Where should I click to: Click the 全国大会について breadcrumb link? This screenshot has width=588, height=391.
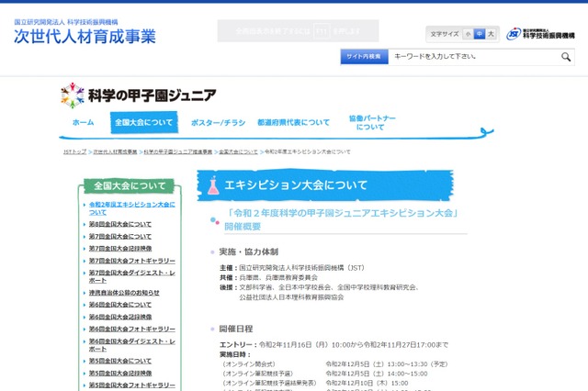(238, 151)
